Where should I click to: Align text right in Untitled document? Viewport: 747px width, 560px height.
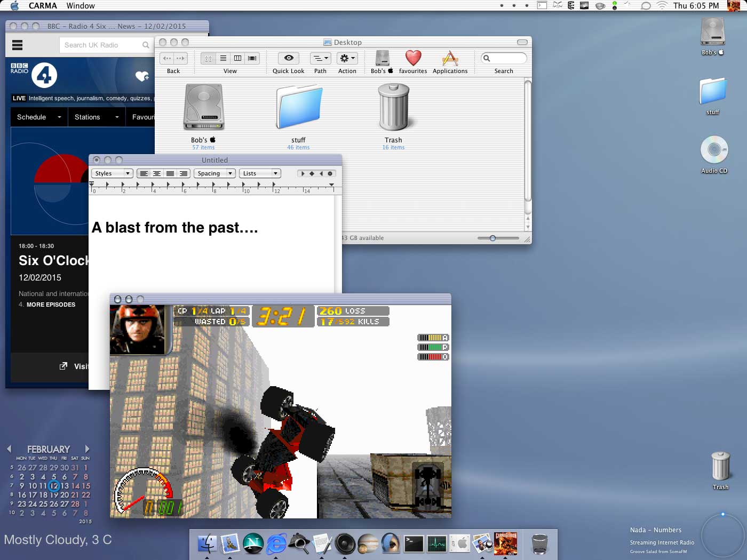183,173
